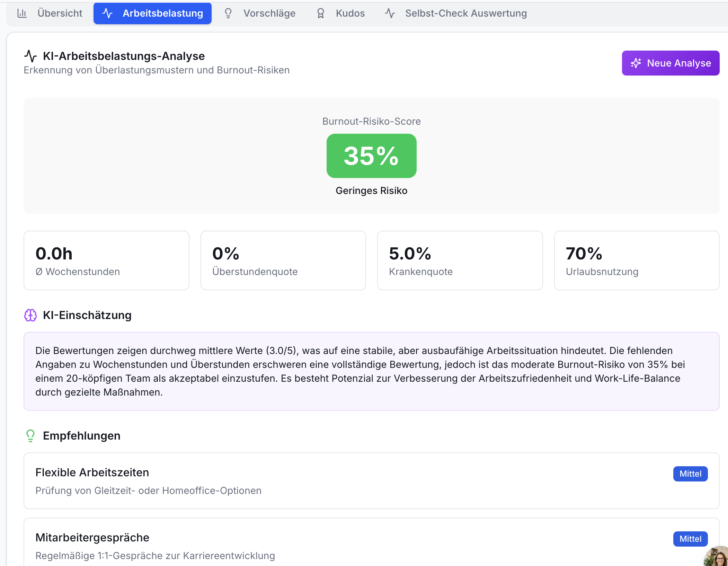Open the Übersicht tab
Image resolution: width=728 pixels, height=566 pixels.
click(x=50, y=13)
